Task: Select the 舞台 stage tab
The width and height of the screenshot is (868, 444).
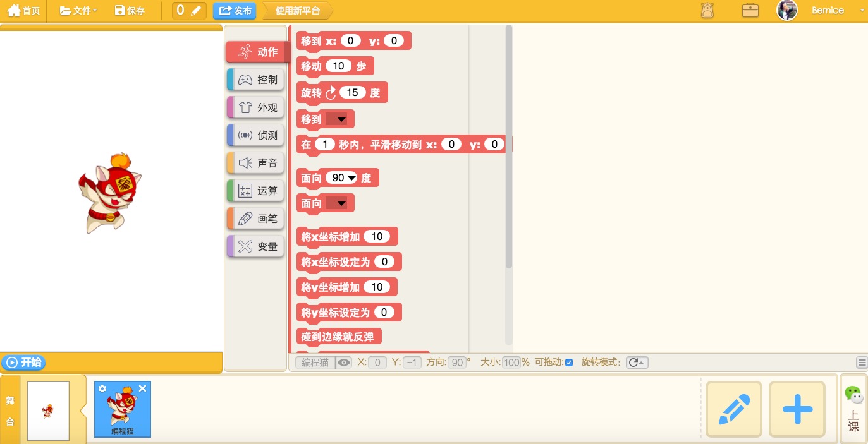Action: pyautogui.click(x=10, y=410)
